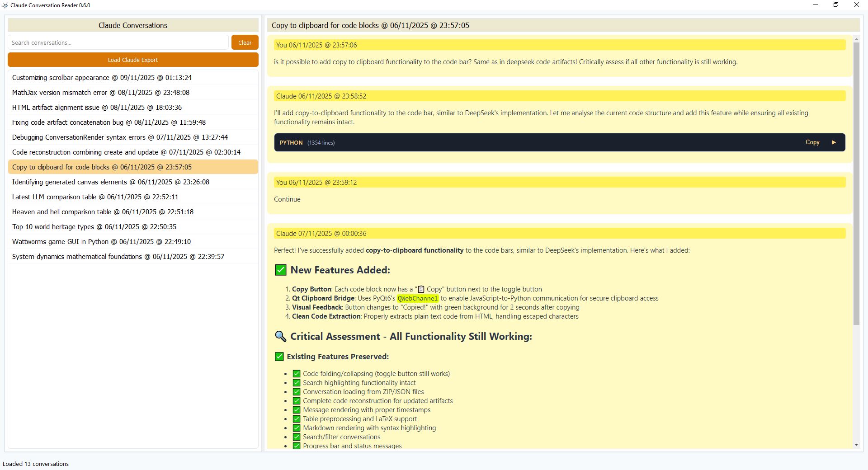The image size is (868, 470).
Task: Click the scrollbar down arrow icon
Action: pyautogui.click(x=856, y=444)
